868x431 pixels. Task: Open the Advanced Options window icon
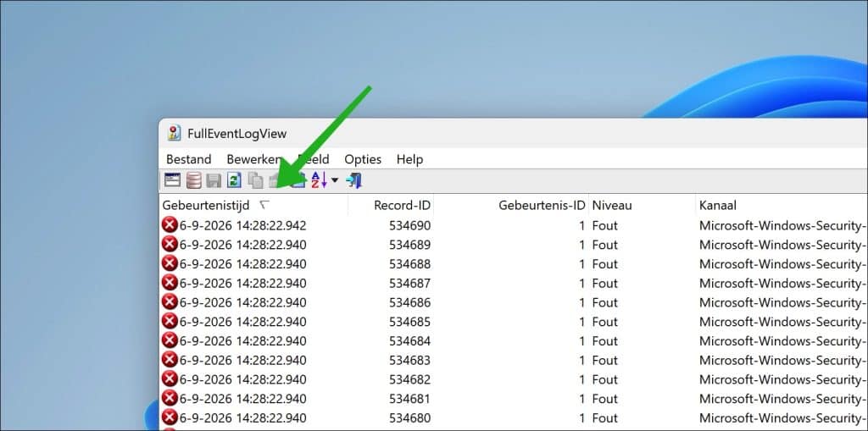click(x=173, y=180)
